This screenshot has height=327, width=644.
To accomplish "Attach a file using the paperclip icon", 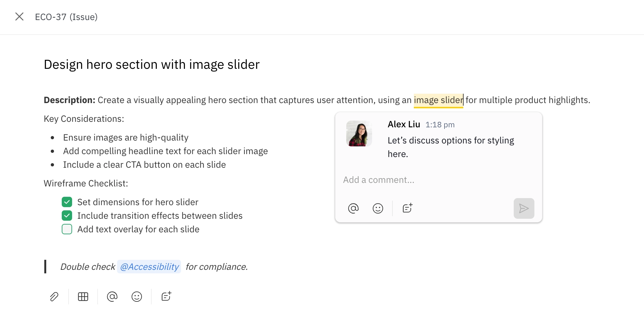I will tap(54, 296).
